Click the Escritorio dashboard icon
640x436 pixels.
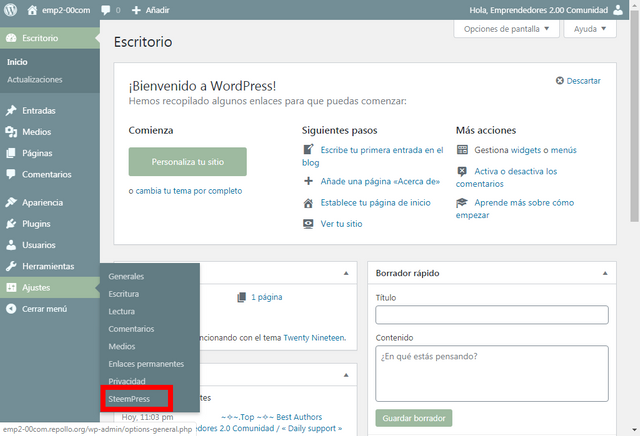click(x=11, y=38)
